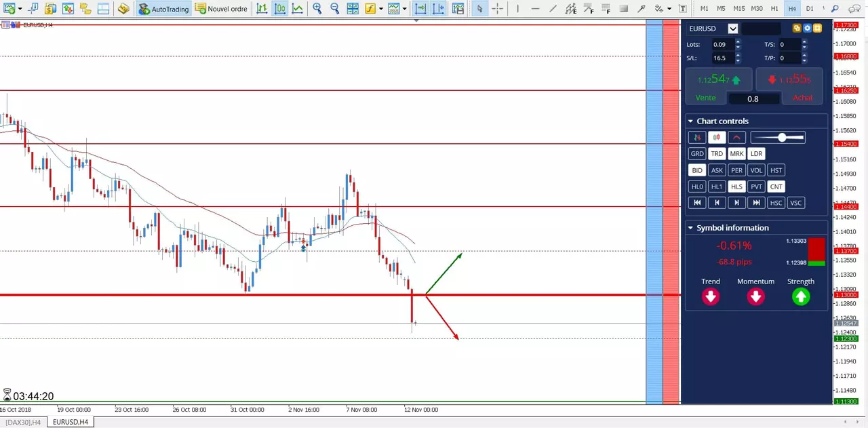
Task: Toggle the GRD grid button
Action: point(696,154)
